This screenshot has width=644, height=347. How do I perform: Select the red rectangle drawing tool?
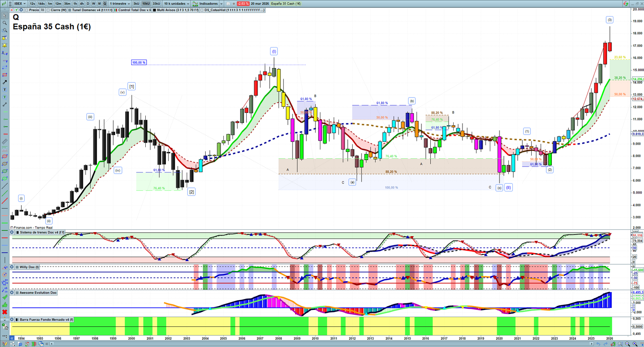(x=4, y=75)
